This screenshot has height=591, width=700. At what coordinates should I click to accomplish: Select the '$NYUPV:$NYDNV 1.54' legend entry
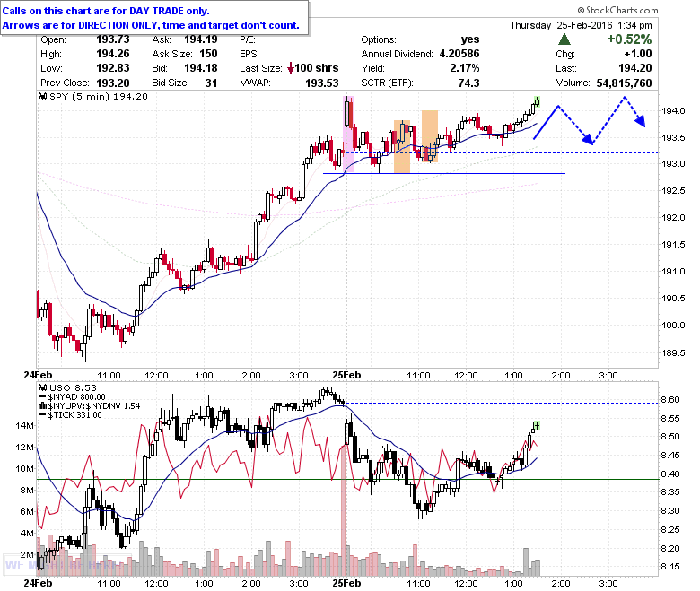pyautogui.click(x=93, y=406)
